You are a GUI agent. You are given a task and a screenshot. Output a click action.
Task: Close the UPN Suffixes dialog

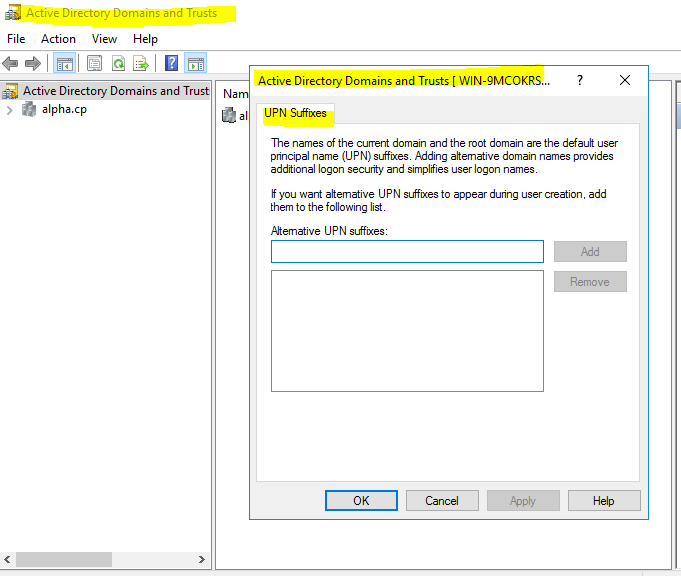(625, 80)
